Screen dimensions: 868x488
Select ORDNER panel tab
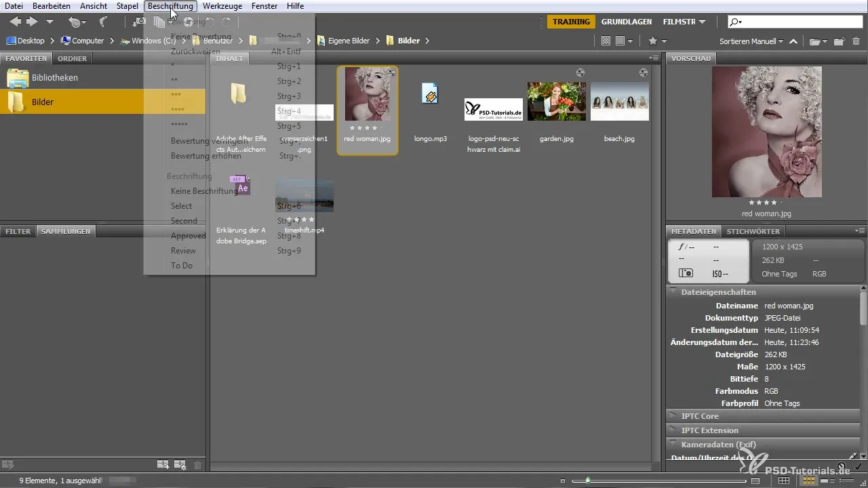tap(72, 59)
